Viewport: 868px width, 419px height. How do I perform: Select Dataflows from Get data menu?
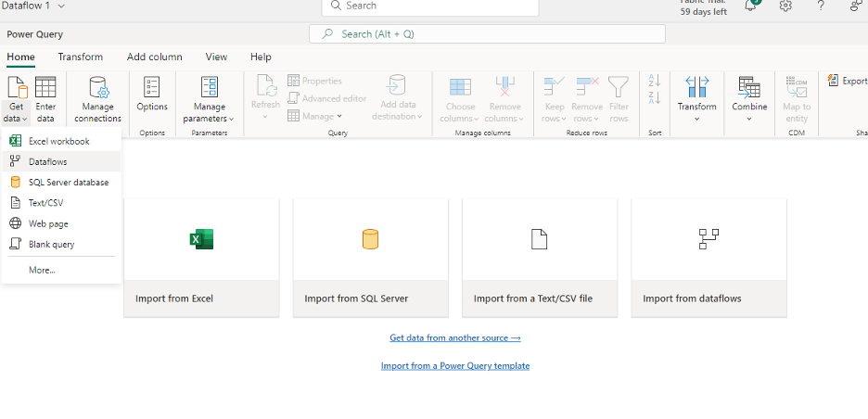coord(61,161)
